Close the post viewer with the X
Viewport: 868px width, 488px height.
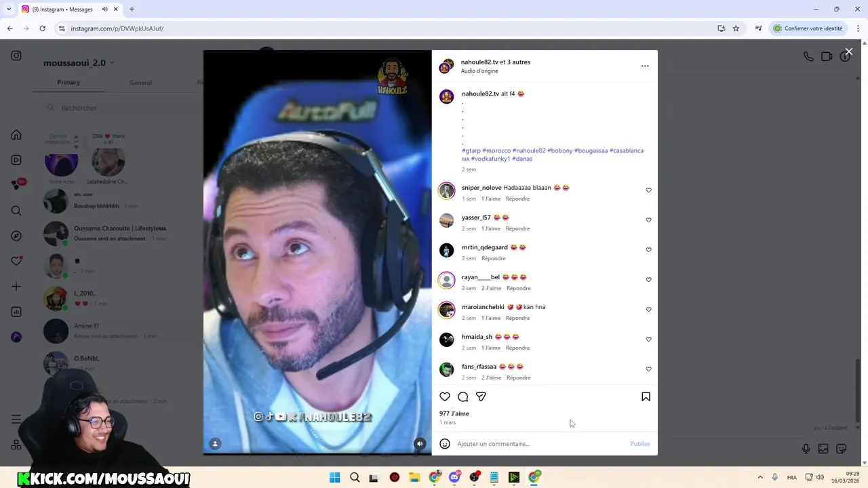[x=848, y=52]
